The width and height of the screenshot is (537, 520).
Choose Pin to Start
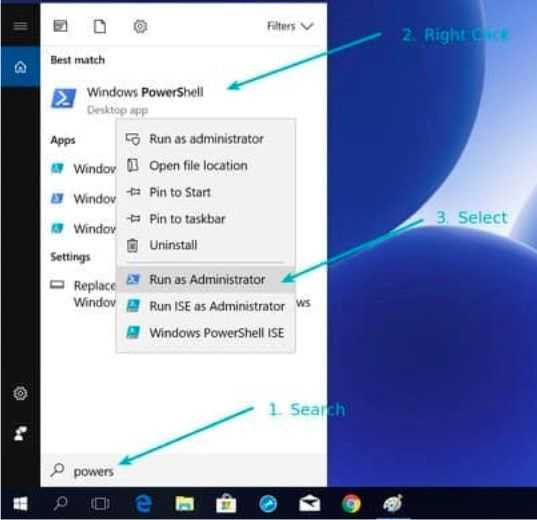pos(205,192)
